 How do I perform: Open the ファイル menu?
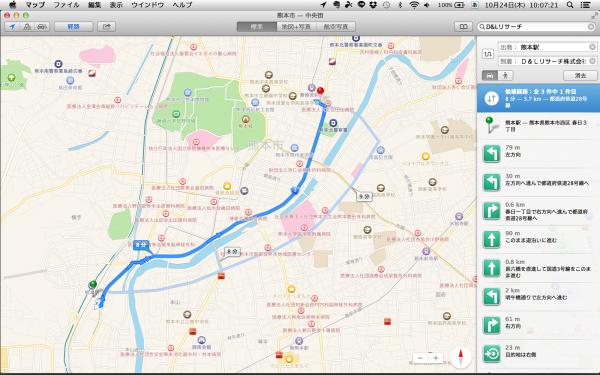click(66, 5)
